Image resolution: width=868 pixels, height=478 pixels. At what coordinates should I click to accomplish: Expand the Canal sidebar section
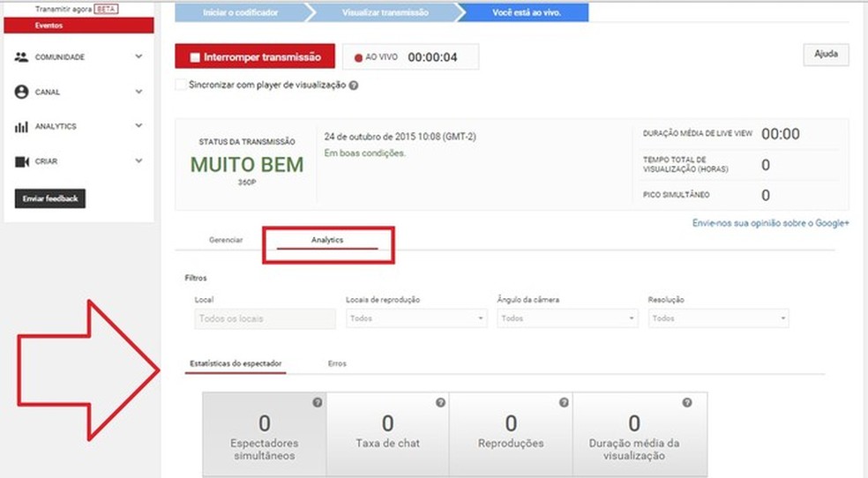click(138, 92)
